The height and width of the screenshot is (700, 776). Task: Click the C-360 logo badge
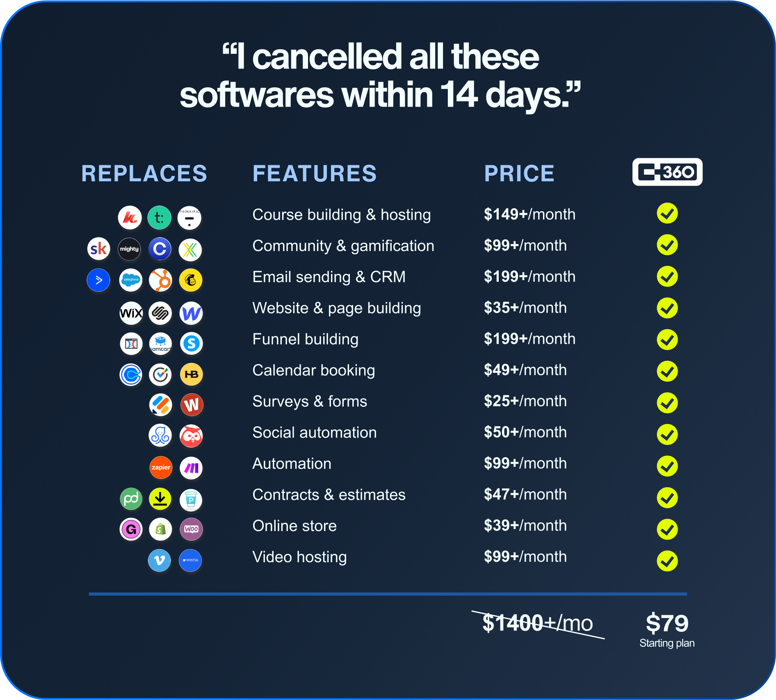[x=667, y=172]
